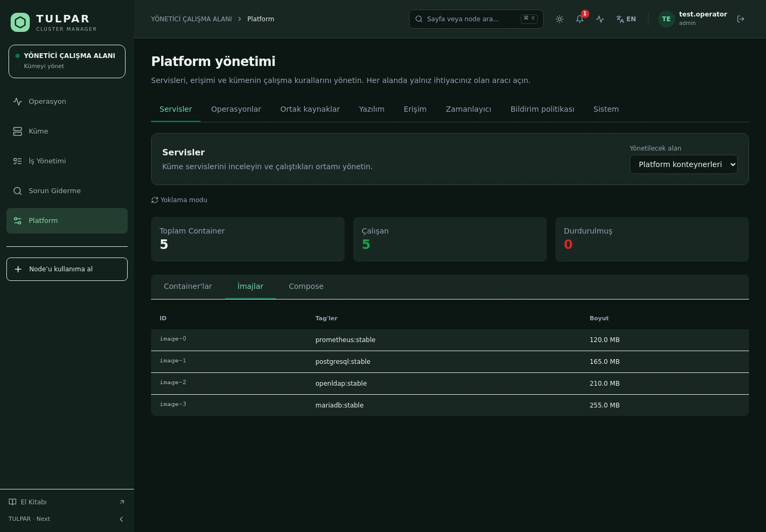Show the Compose sub-tab
Image resolution: width=766 pixels, height=532 pixels.
(x=306, y=286)
